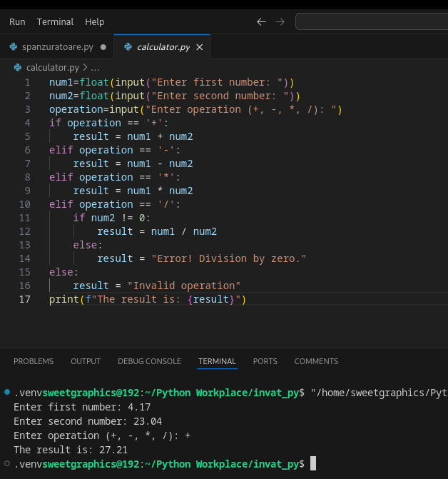Viewport: 448px width, 479px height.
Task: Open the OUTPUT panel tab
Action: 86,361
